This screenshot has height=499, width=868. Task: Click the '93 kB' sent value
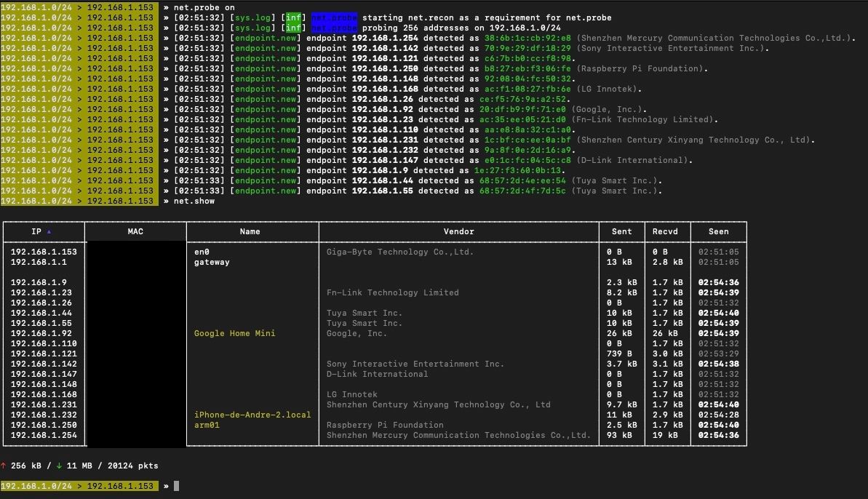click(619, 436)
